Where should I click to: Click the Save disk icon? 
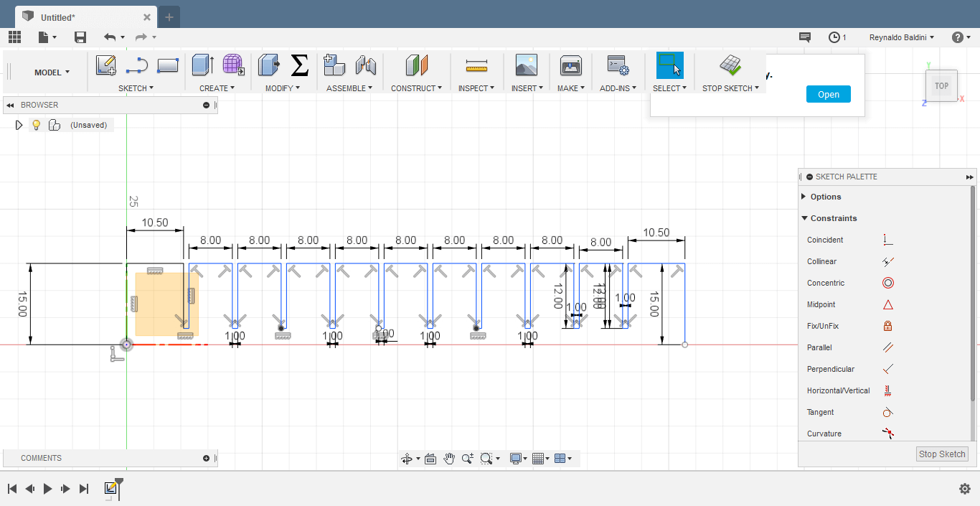(x=80, y=37)
